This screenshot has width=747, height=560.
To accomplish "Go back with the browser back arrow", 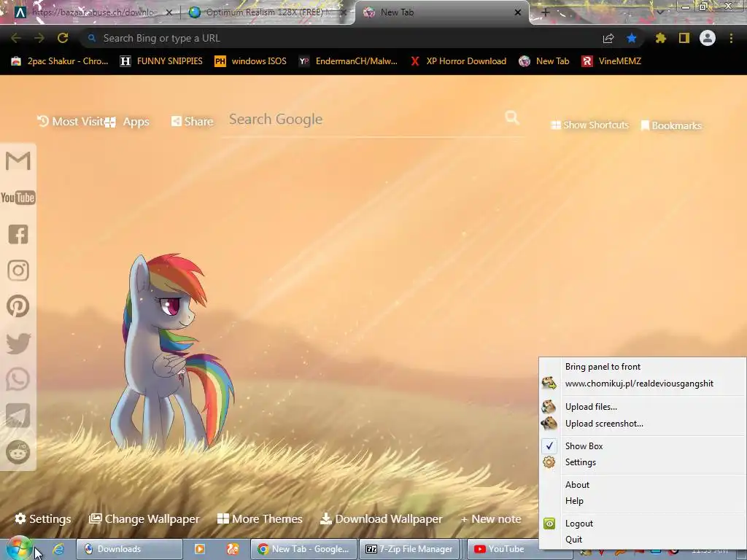I will pos(16,38).
